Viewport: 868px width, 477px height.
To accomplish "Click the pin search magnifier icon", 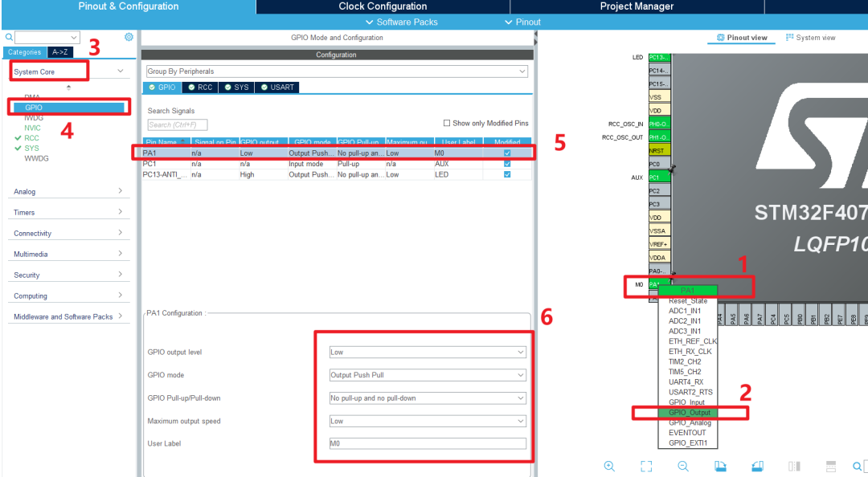I will click(x=858, y=466).
